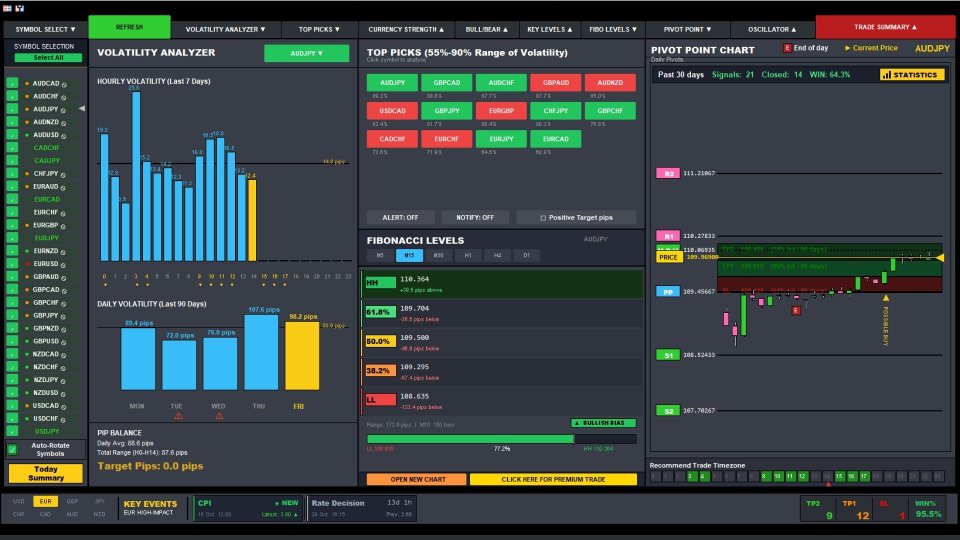Click the PP pivot point label

tap(668, 292)
